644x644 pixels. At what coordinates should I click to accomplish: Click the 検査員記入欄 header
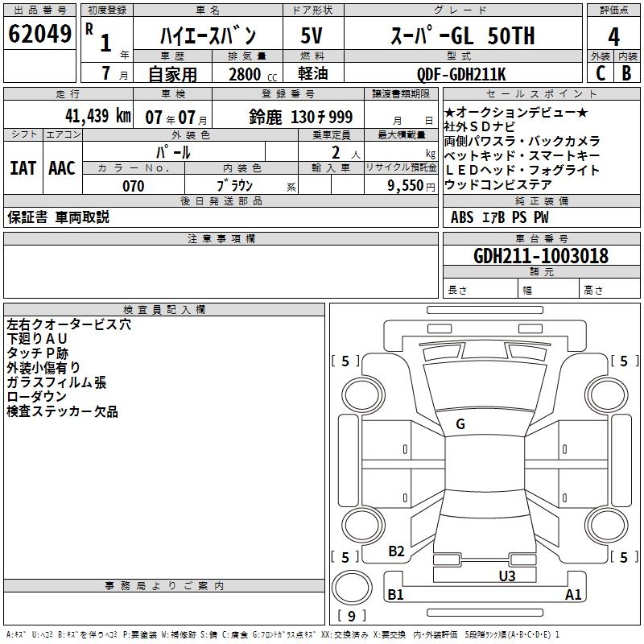pos(164,310)
